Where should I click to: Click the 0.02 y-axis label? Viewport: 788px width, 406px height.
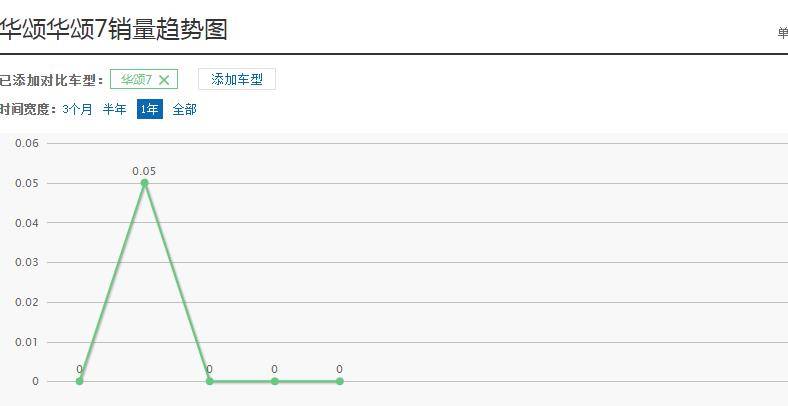27,302
